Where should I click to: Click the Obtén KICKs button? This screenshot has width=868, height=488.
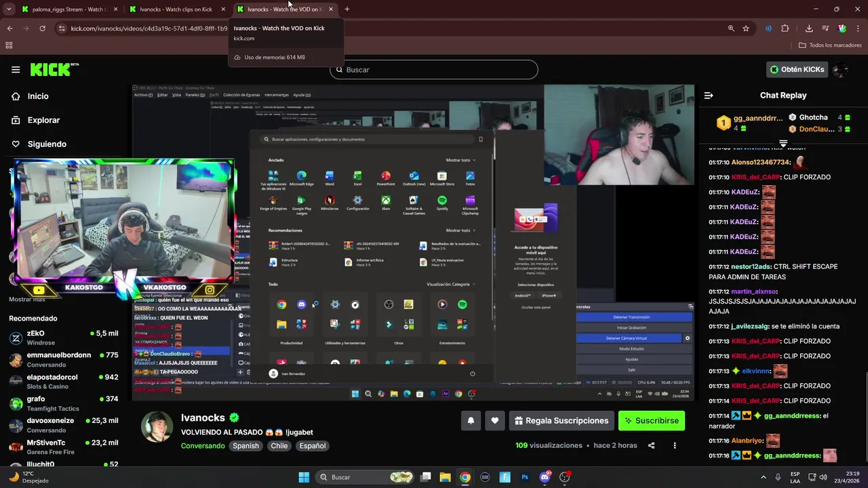(797, 69)
